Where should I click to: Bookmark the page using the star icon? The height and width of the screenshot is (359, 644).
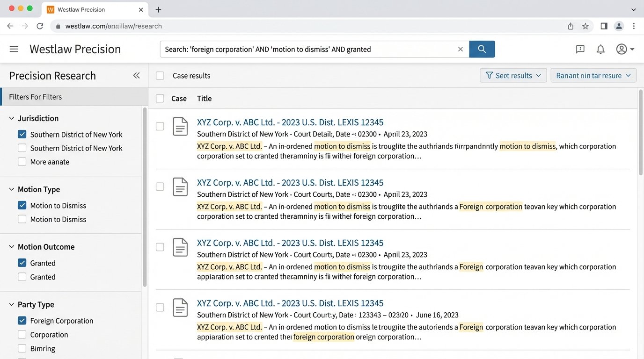pos(585,26)
